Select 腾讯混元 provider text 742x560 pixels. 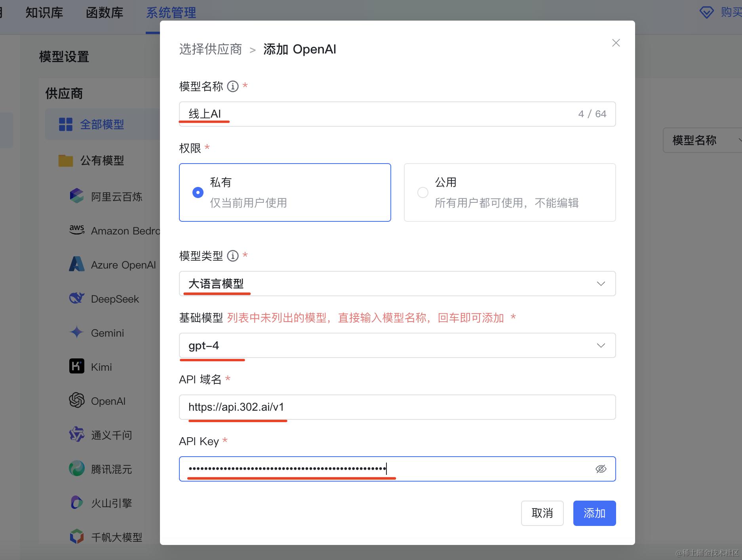click(x=111, y=469)
